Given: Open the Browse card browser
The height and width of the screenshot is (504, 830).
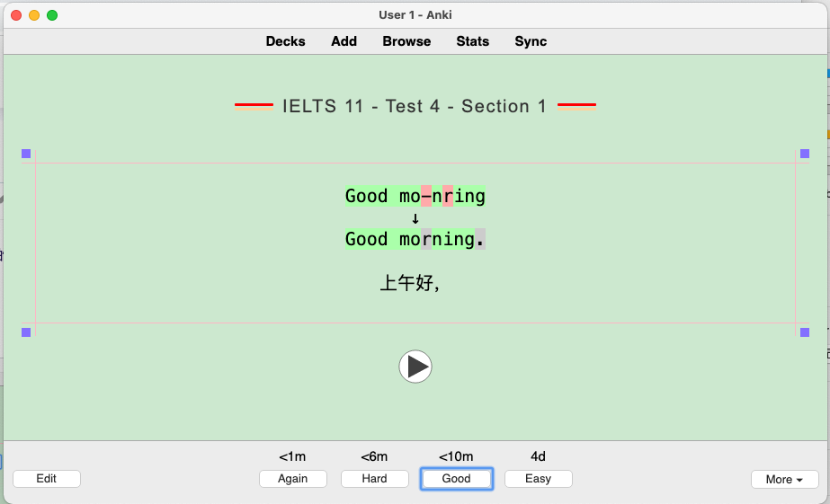Looking at the screenshot, I should tap(406, 41).
